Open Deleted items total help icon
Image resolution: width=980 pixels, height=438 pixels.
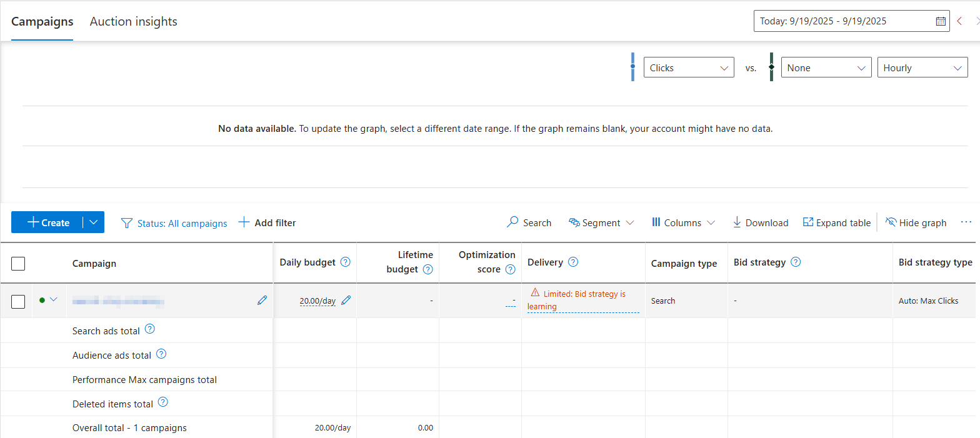(163, 402)
